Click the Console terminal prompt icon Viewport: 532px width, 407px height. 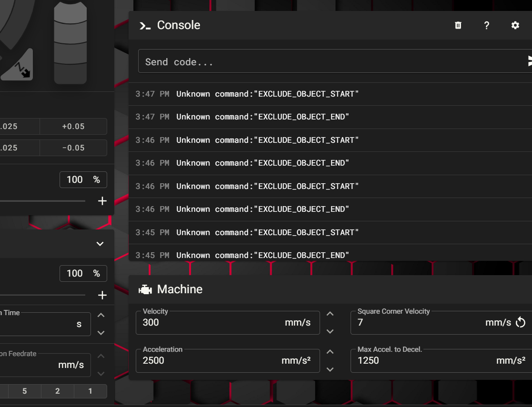(145, 26)
